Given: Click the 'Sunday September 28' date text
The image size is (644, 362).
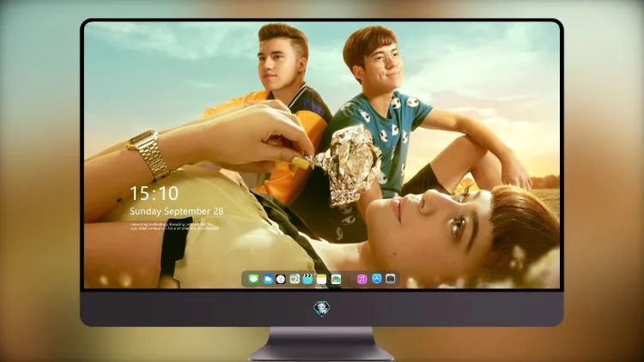Looking at the screenshot, I should (x=177, y=211).
